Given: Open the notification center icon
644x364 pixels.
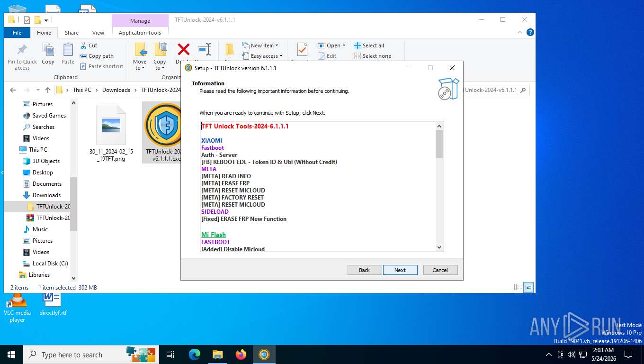Looking at the screenshot, I should [628, 355].
